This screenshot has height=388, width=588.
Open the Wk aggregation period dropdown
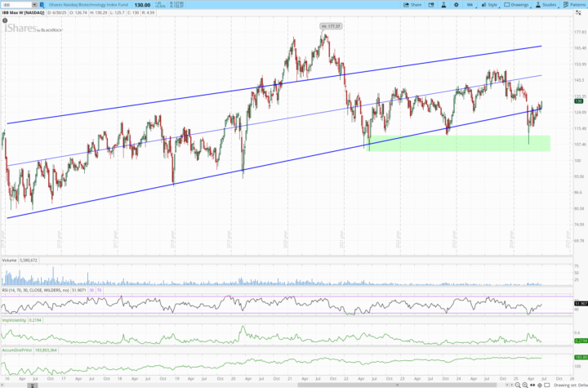[470, 5]
